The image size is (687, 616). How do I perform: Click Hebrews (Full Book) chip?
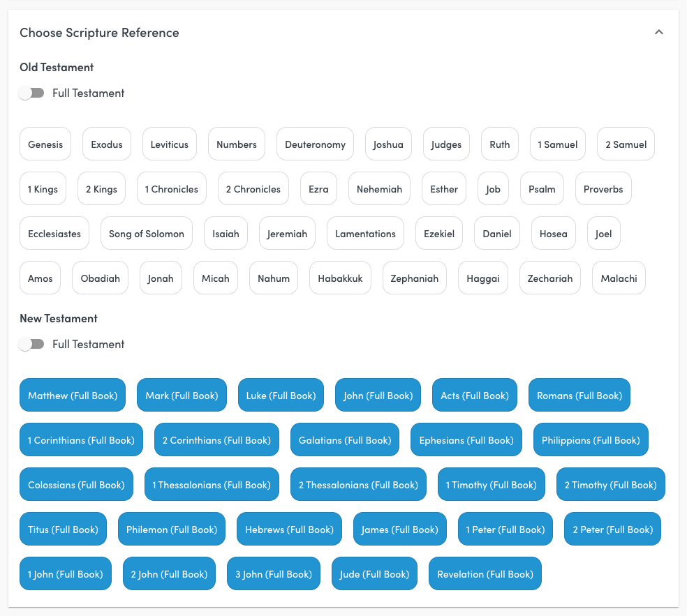click(289, 529)
